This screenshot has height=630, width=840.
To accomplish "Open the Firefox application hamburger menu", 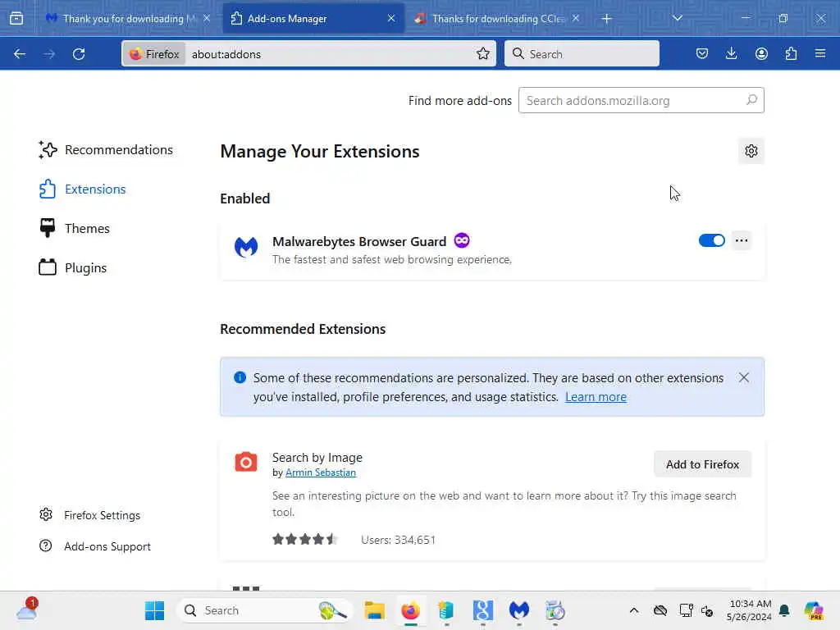I will click(x=820, y=53).
